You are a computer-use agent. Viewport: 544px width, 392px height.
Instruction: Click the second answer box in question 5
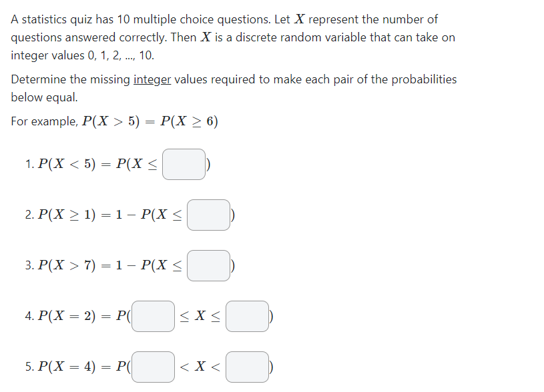[x=247, y=367]
